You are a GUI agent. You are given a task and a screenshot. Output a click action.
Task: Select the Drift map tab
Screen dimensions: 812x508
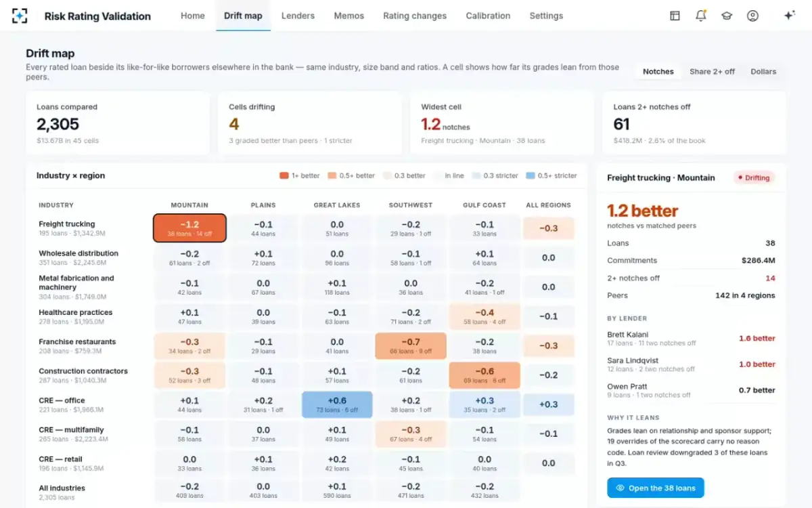tap(243, 16)
